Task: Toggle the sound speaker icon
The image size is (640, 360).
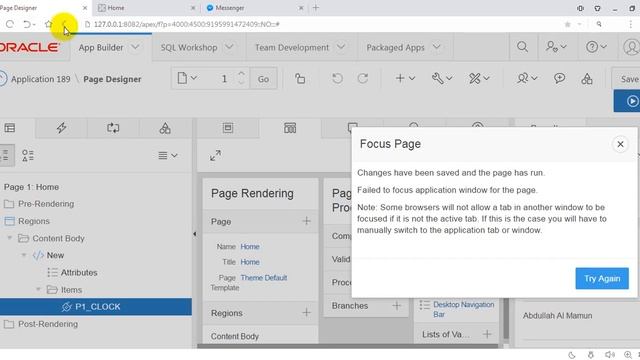Action: pos(609,355)
